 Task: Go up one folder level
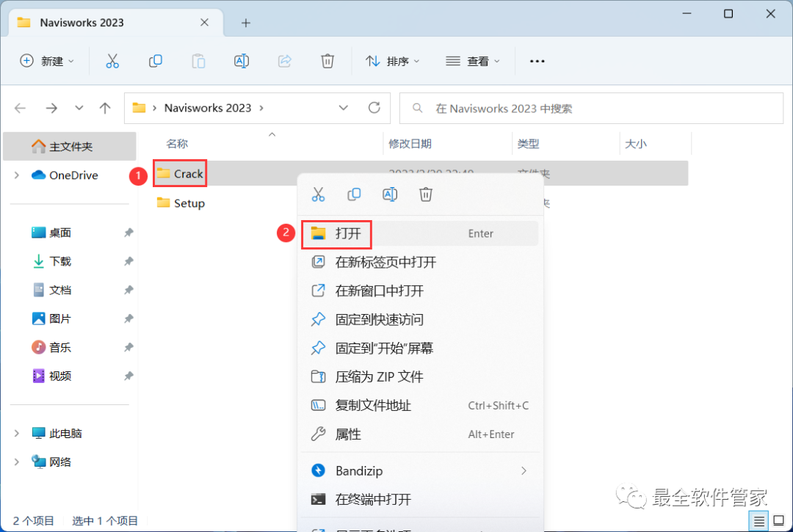pyautogui.click(x=105, y=108)
